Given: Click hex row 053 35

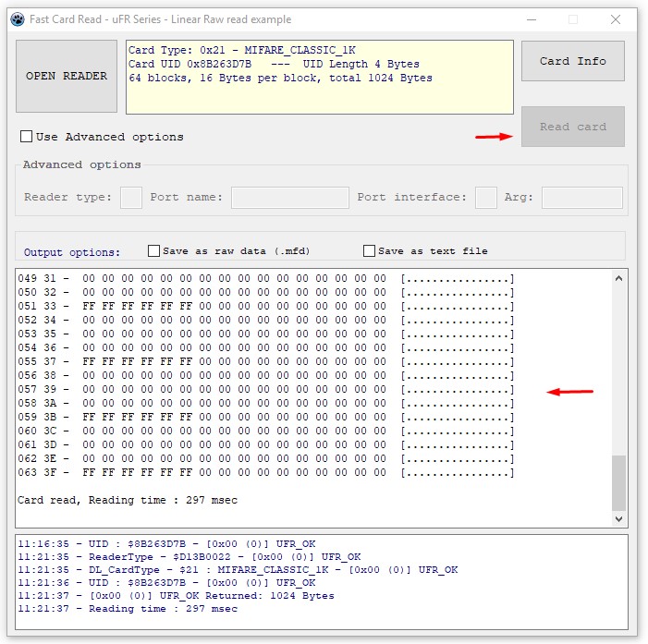Looking at the screenshot, I should coord(265,334).
